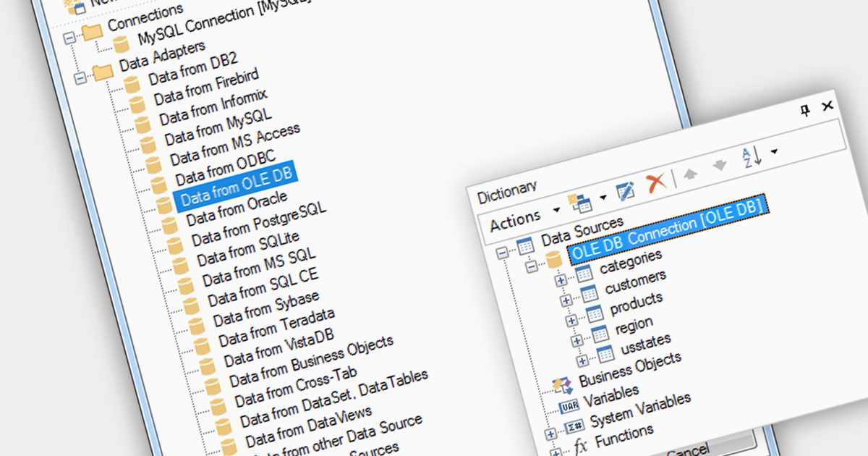Select Data from Teradata
This screenshot has width=868, height=456.
click(x=276, y=327)
